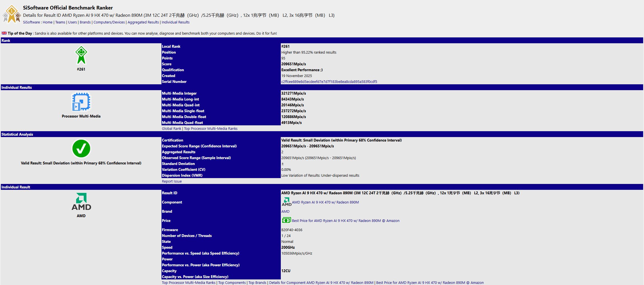
Task: Click the SiSoftware medal logo
Action: 12,11
